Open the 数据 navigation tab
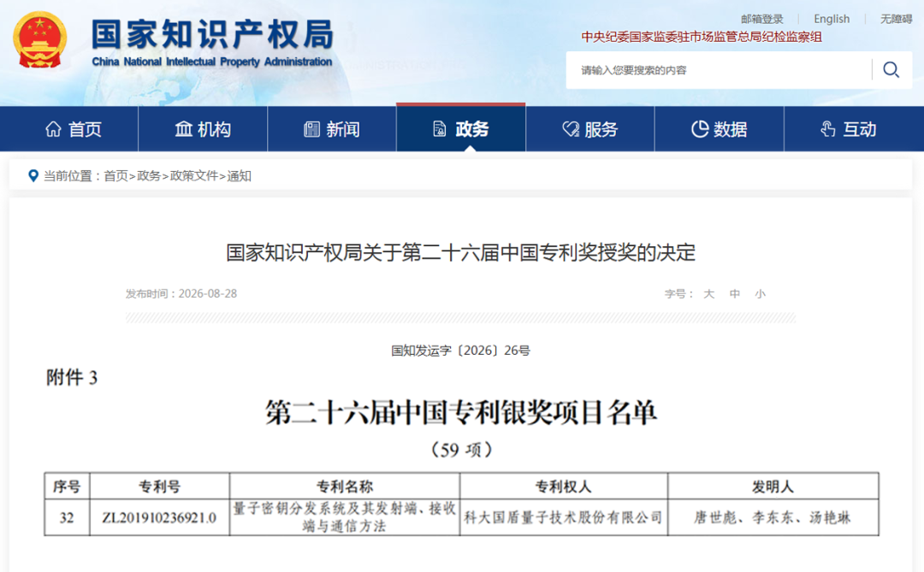 point(719,129)
